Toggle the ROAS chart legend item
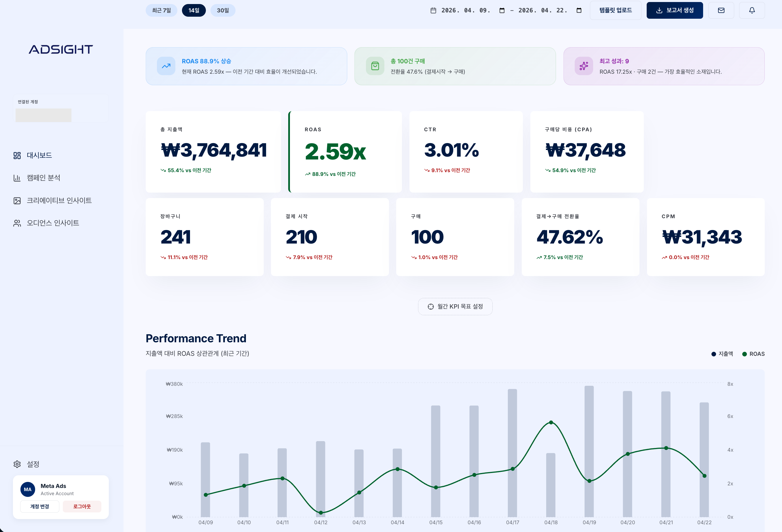Image resolution: width=782 pixels, height=532 pixels. coord(753,354)
